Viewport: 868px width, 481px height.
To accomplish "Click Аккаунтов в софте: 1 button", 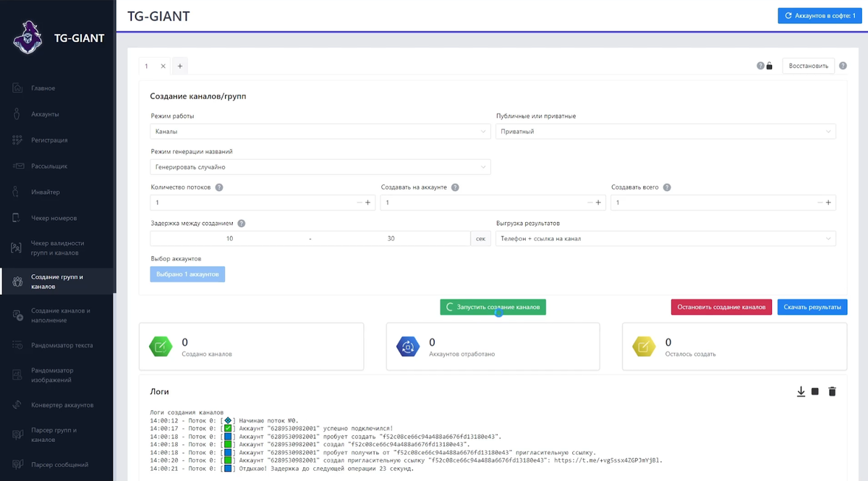I will [820, 15].
